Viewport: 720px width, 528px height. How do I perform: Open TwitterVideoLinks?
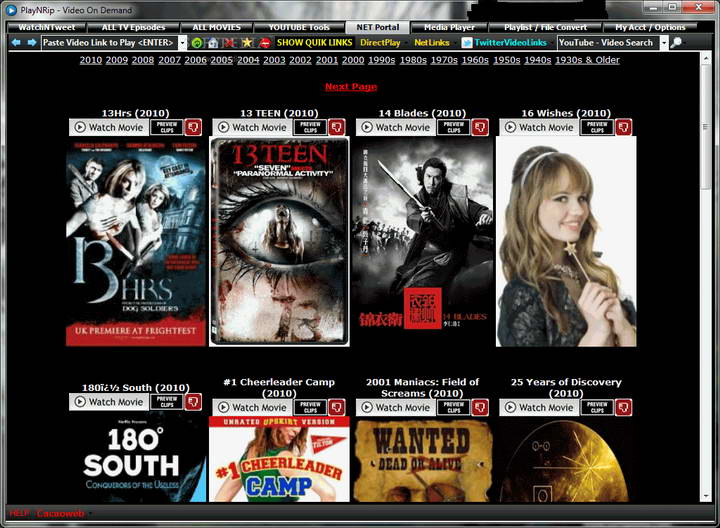[511, 43]
